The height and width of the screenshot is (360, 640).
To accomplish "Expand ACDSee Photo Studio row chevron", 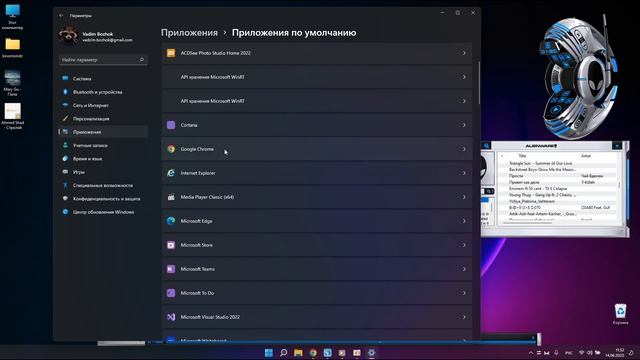I will coord(464,53).
